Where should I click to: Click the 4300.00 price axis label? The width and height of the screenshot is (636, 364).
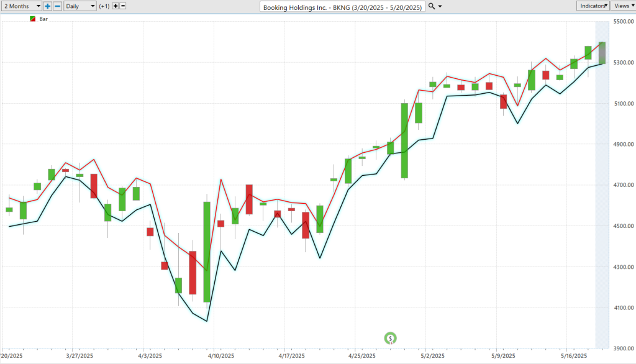624,267
